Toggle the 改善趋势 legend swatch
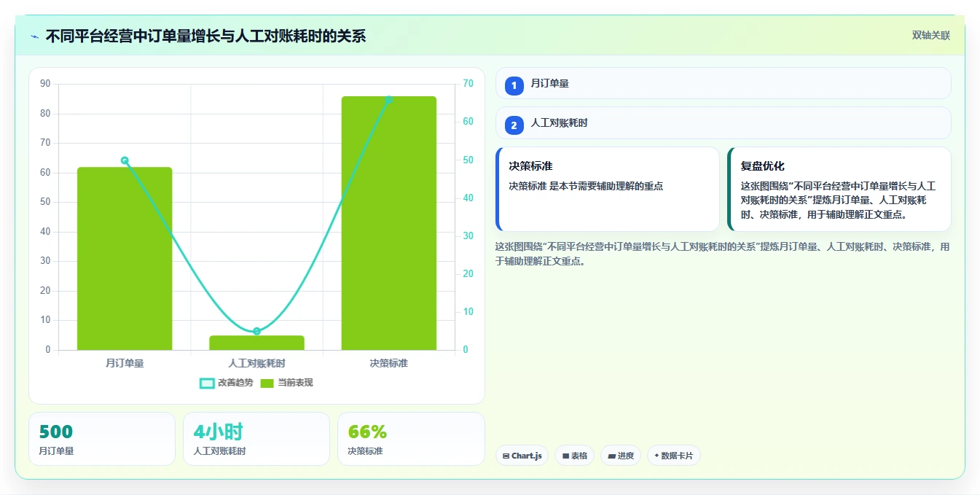Viewport: 980px width, 495px height. pyautogui.click(x=207, y=383)
